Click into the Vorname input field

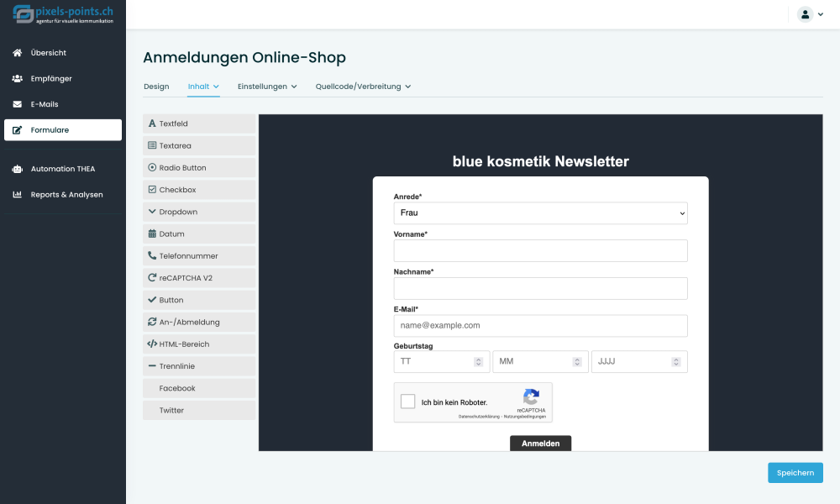[x=540, y=250]
